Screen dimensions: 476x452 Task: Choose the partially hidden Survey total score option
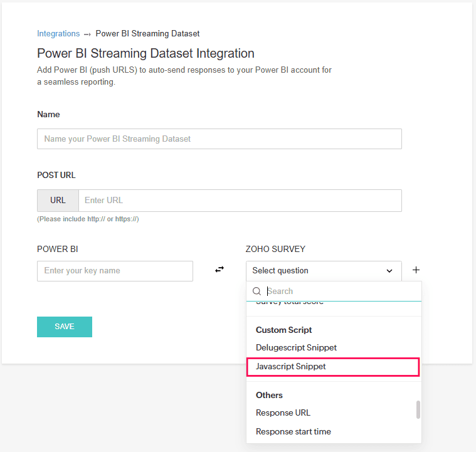coord(290,303)
